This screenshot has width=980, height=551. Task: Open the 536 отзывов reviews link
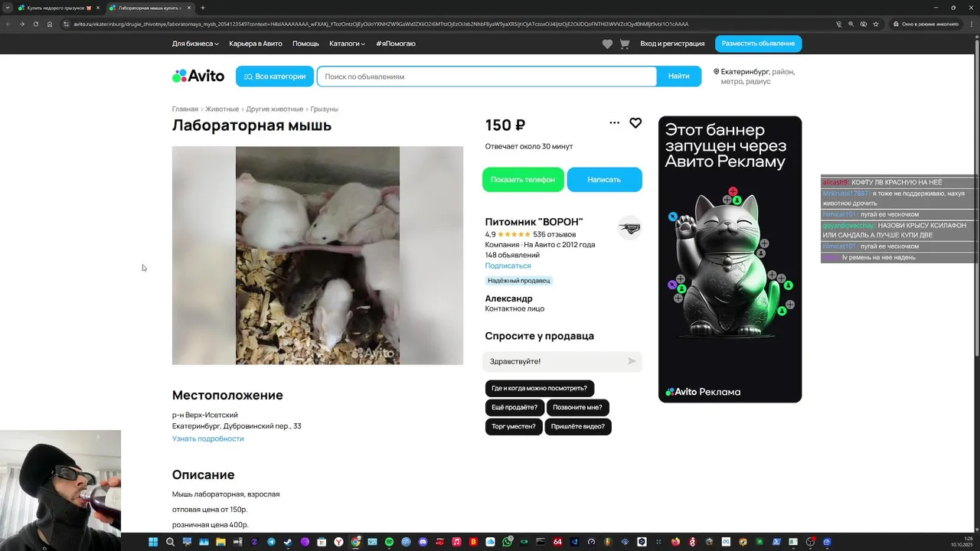coord(554,234)
